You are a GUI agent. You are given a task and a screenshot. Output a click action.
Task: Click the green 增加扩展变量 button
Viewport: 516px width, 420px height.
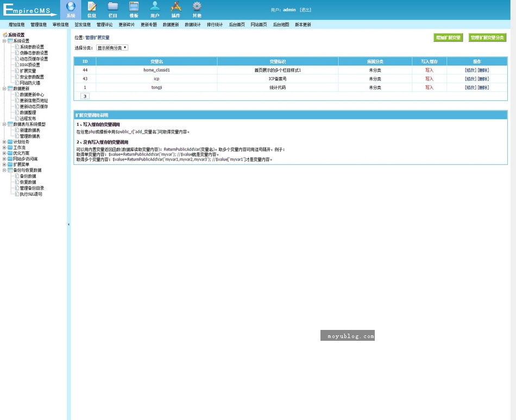pyautogui.click(x=448, y=37)
